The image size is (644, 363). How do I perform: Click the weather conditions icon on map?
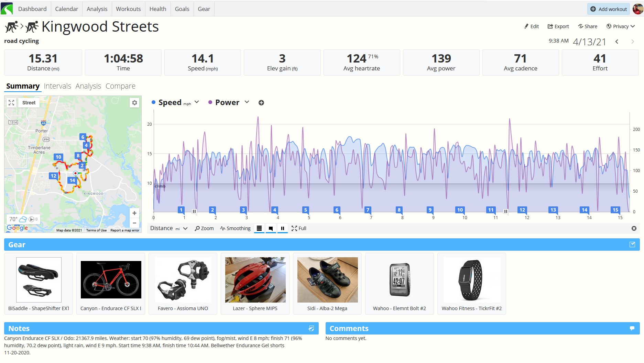click(23, 219)
